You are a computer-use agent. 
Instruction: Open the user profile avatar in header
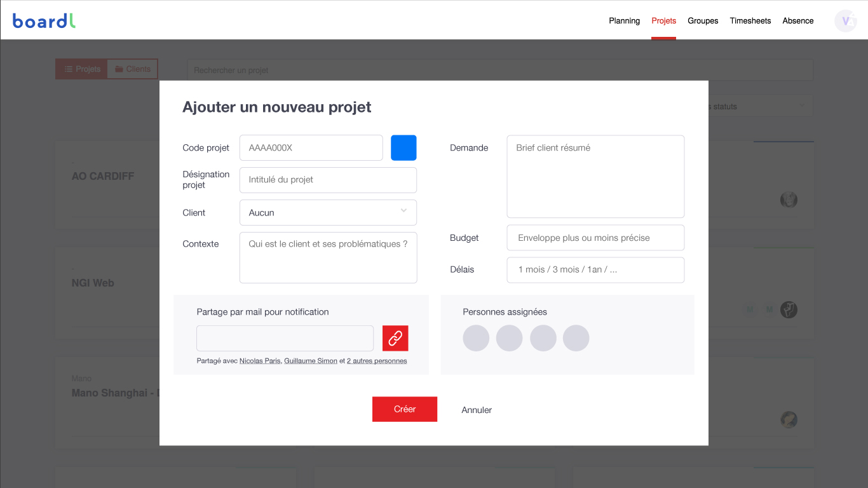click(845, 21)
